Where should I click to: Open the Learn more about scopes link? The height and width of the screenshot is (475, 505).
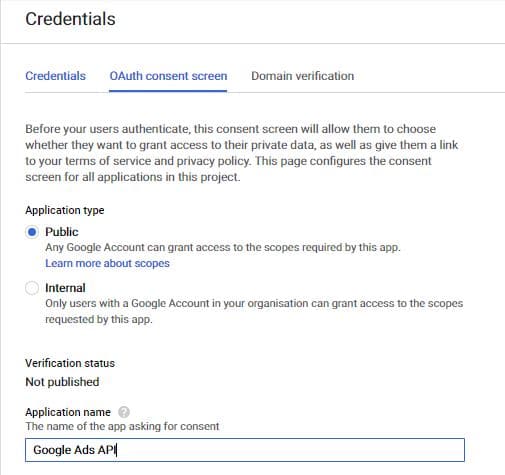click(107, 263)
